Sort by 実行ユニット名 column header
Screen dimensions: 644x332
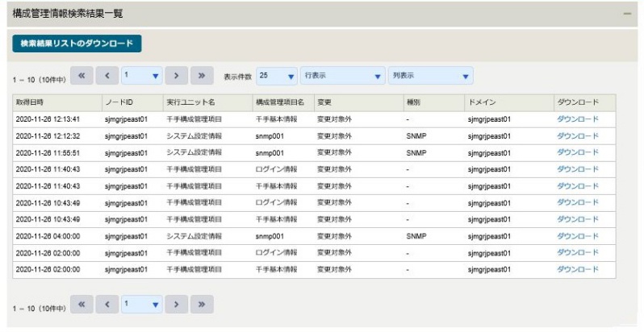click(x=207, y=102)
